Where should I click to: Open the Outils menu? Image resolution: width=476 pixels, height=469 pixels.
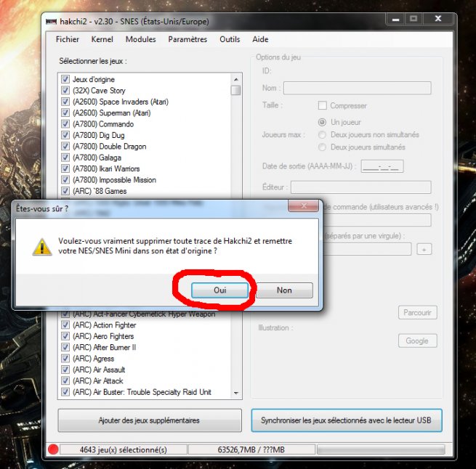coord(230,39)
